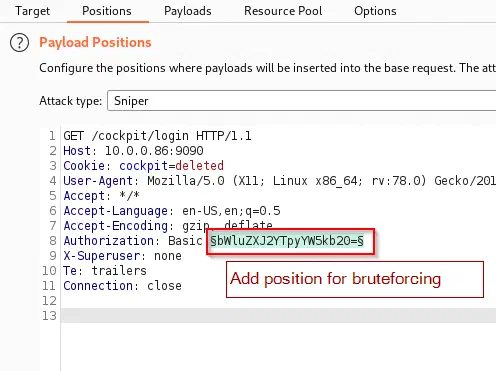Click the Host header line
The width and height of the screenshot is (496, 371).
[133, 151]
